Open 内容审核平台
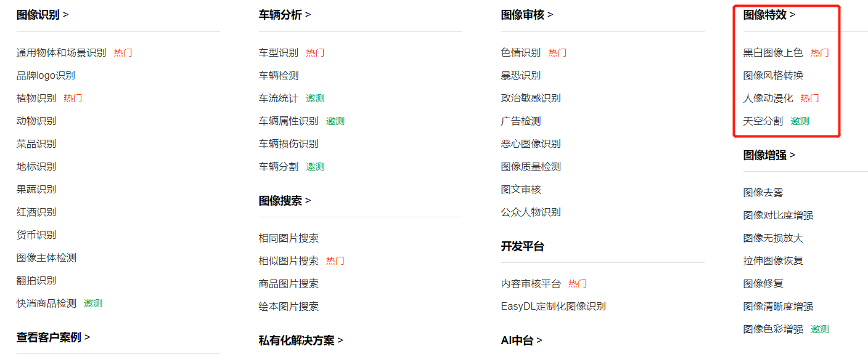Screen dimensions: 868x354 531,284
